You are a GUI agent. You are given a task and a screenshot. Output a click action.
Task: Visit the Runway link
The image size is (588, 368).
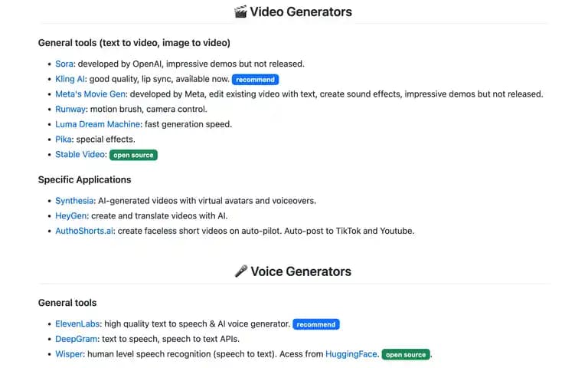point(70,110)
